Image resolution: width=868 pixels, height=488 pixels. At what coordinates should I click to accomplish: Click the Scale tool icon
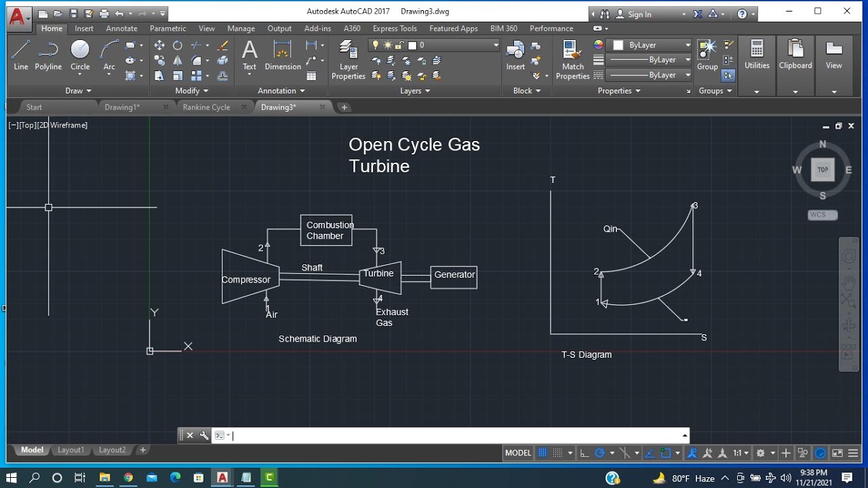(178, 76)
